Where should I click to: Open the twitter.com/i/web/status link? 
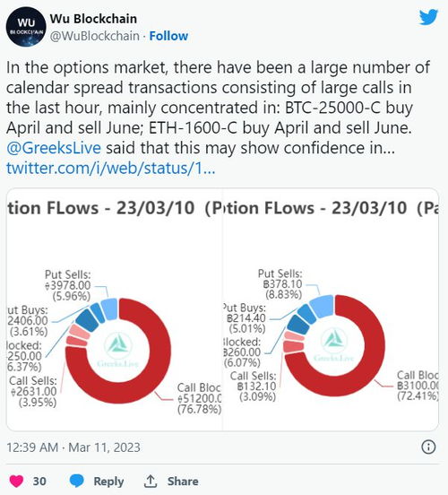(111, 168)
